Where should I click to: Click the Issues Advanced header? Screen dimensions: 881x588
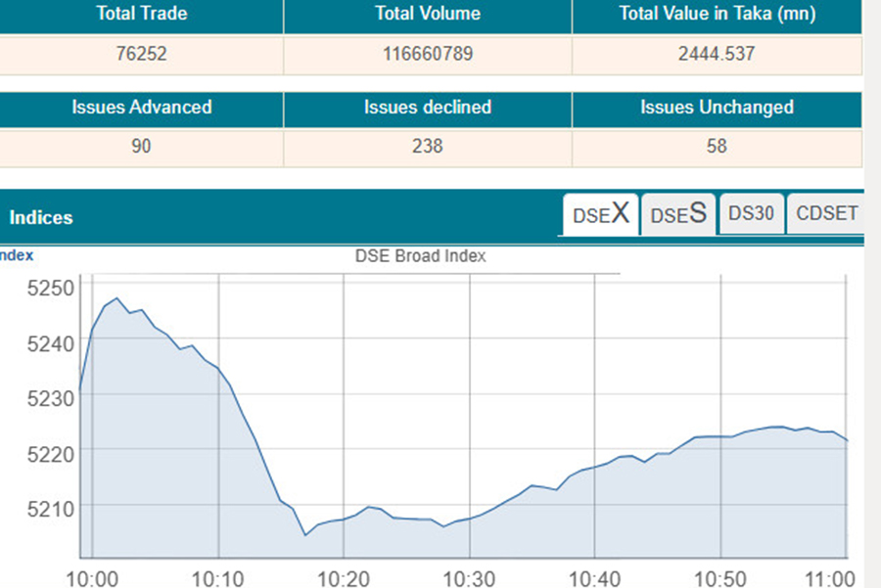click(141, 108)
